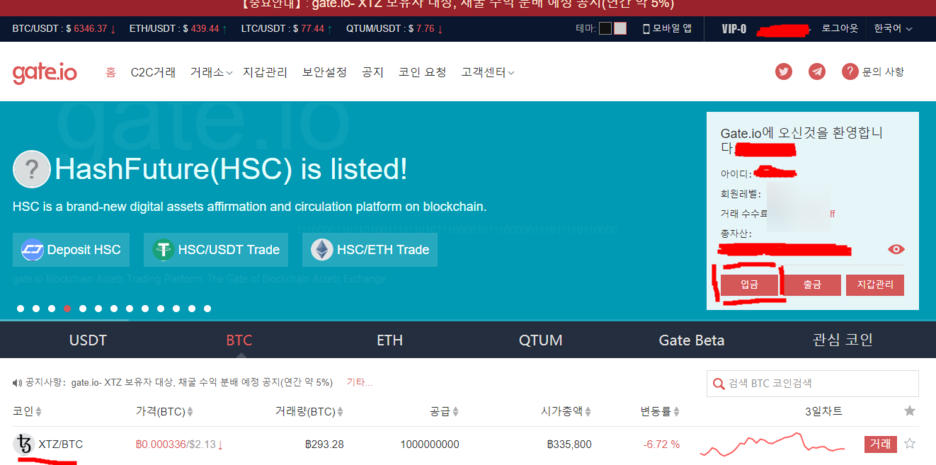The height and width of the screenshot is (465, 936).
Task: Open the 보안설정 menu item
Action: 325,73
